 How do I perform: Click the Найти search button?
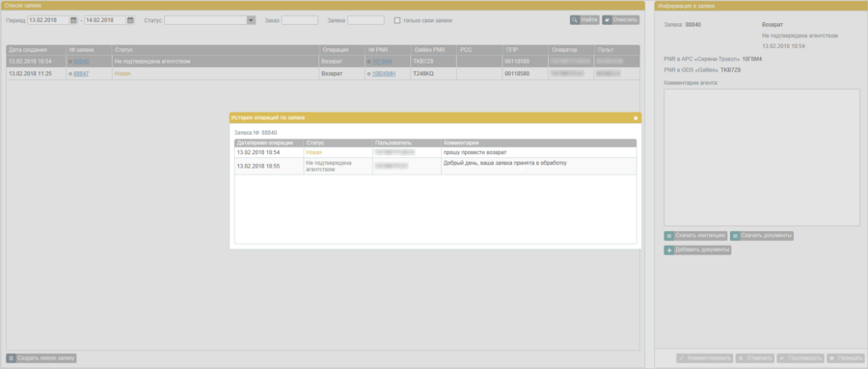pos(584,20)
